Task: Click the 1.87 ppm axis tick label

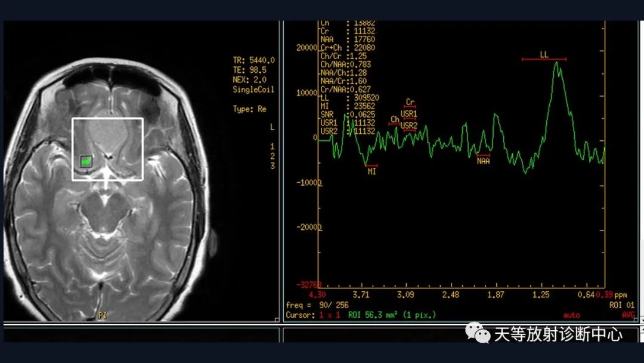Action: (496, 295)
